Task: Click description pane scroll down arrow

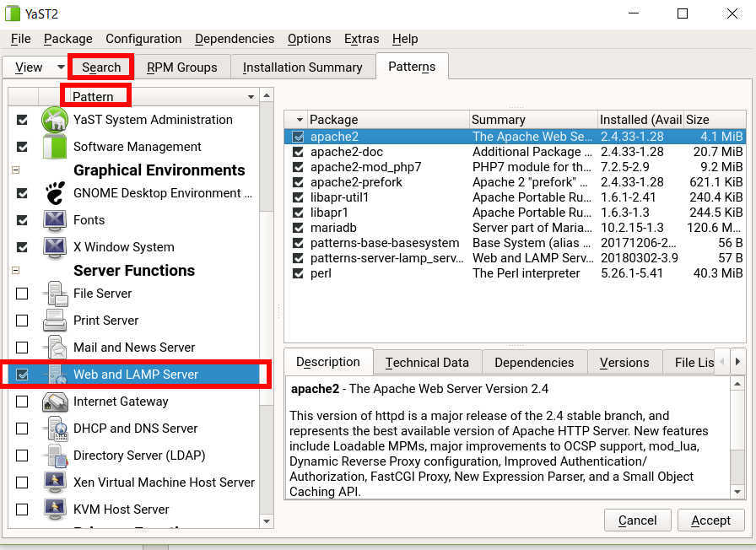Action: point(737,492)
